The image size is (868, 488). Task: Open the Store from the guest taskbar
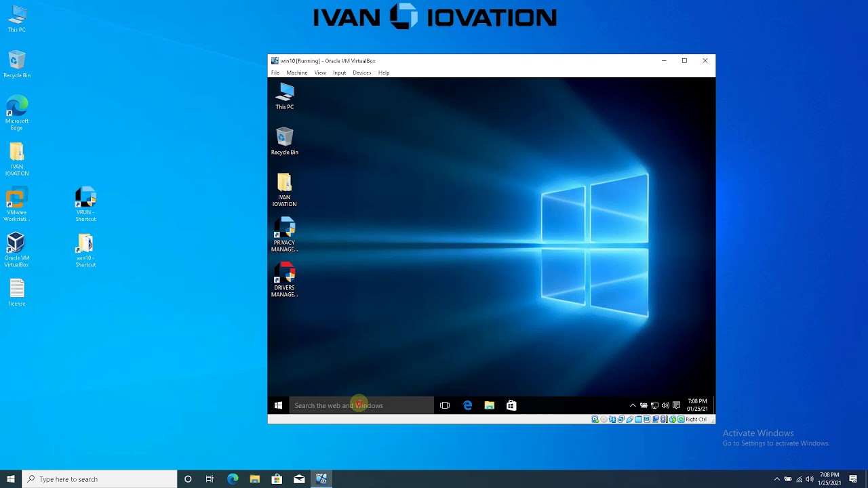[511, 405]
